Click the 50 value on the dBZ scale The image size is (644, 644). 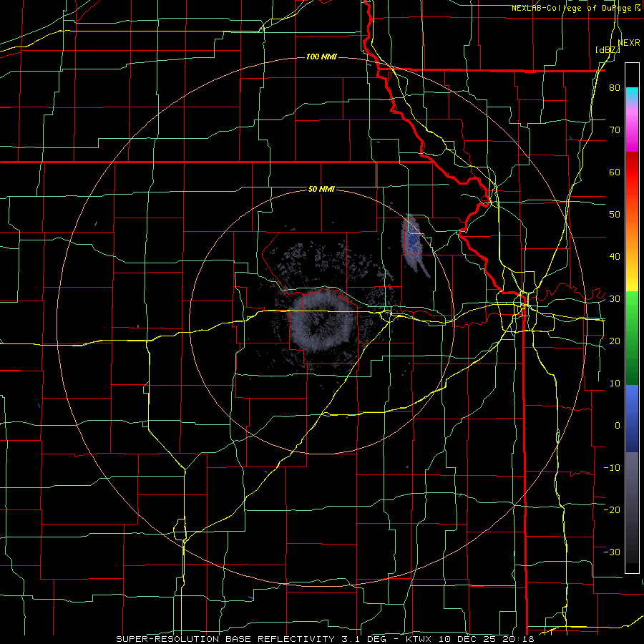point(615,215)
